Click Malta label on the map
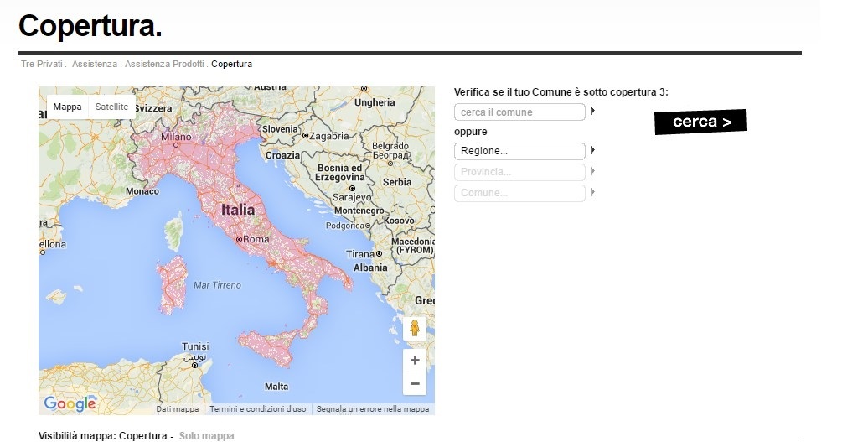This screenshot has width=868, height=442. point(276,387)
